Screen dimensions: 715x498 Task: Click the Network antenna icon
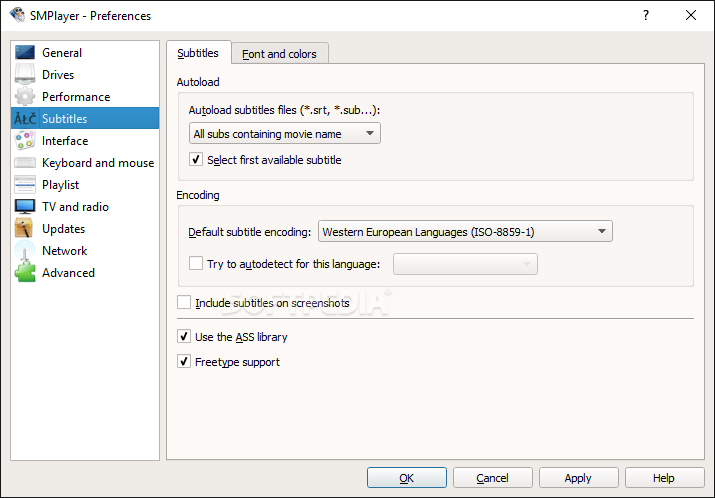click(25, 250)
